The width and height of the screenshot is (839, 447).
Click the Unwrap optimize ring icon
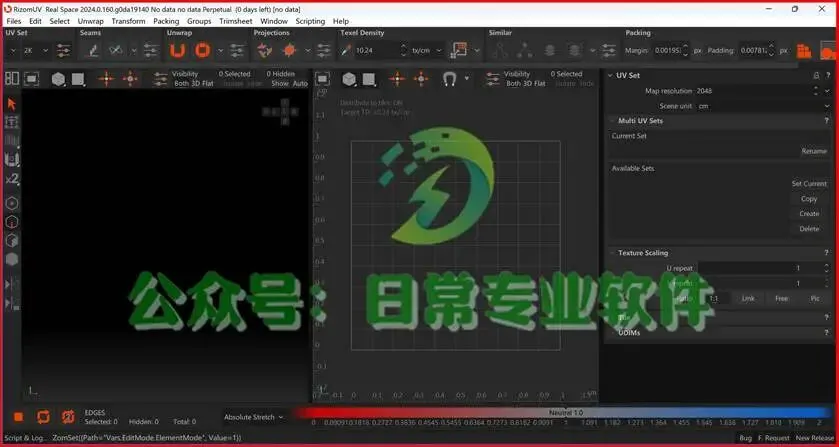202,51
